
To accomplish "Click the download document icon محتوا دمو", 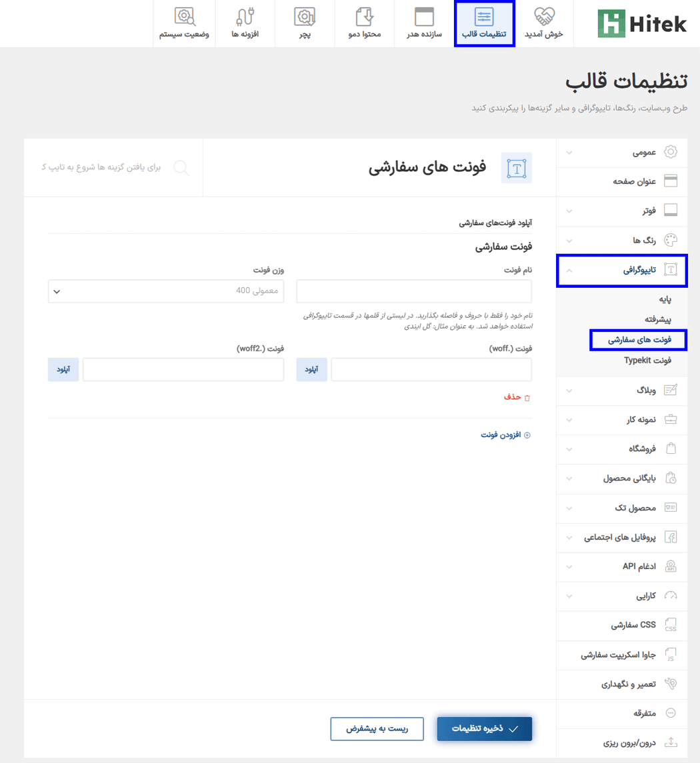I will point(365,17).
